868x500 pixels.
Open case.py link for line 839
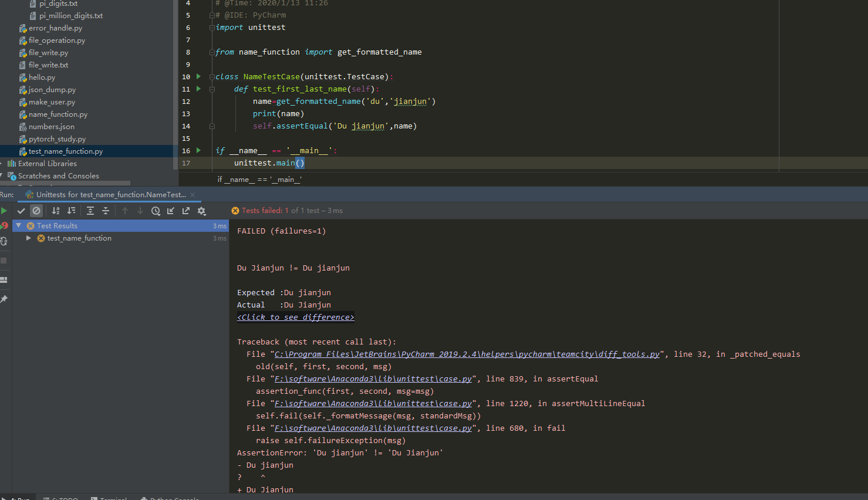(x=373, y=379)
